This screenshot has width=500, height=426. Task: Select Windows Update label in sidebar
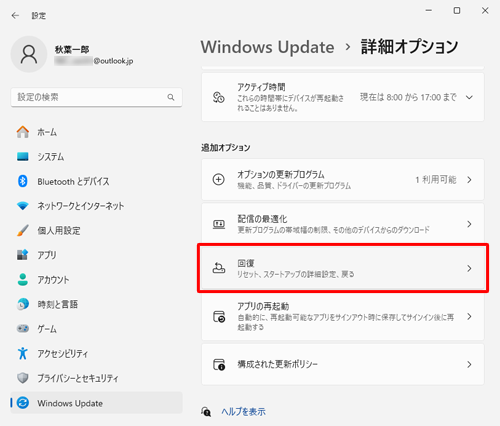click(x=70, y=403)
